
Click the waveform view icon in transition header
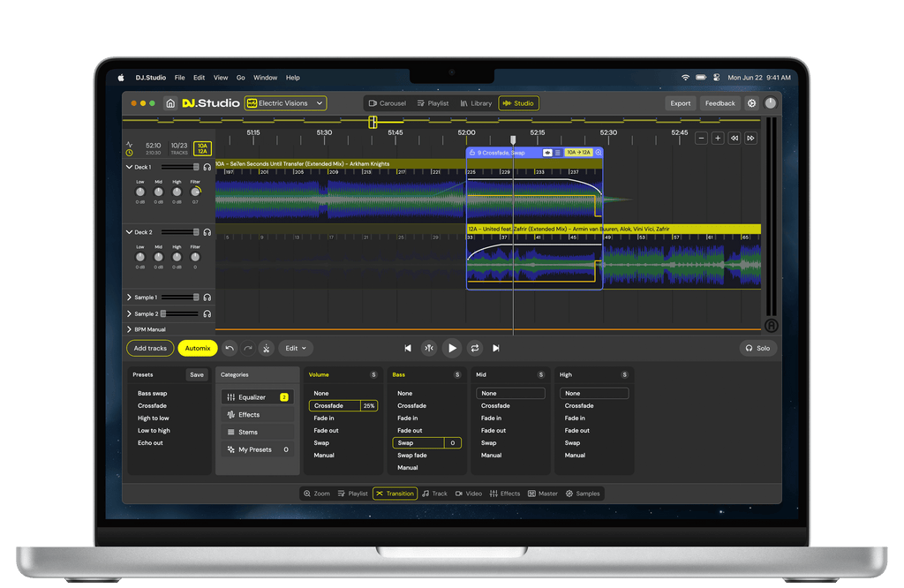547,153
